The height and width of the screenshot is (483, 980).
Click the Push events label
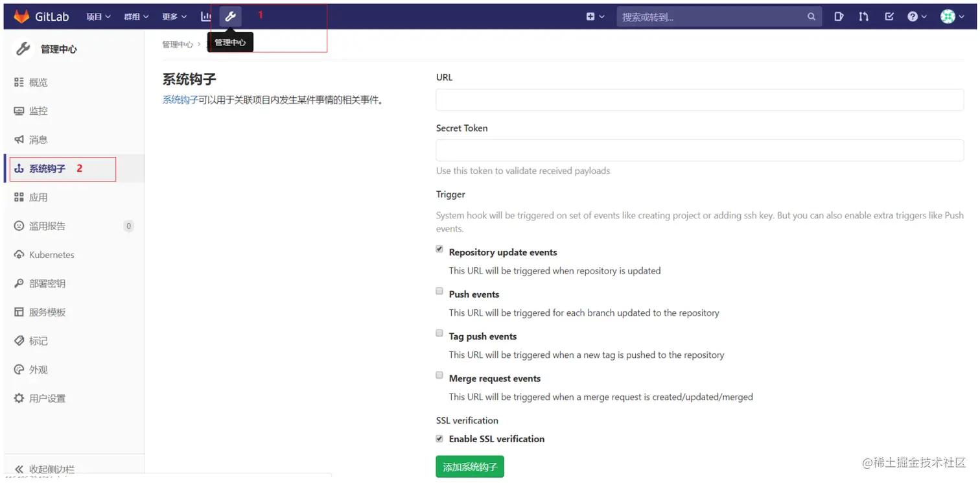(474, 294)
